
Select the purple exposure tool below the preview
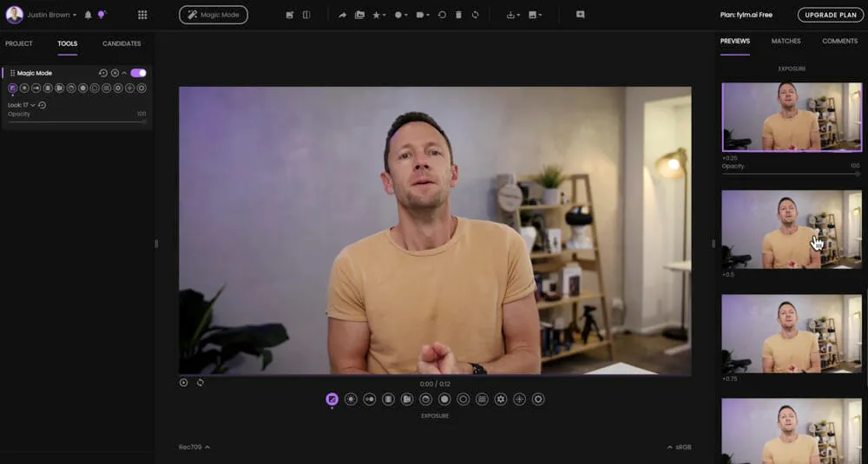tap(332, 399)
